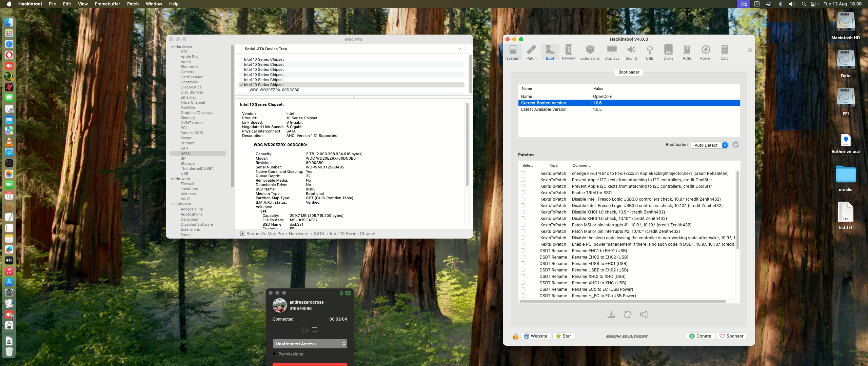Select the USB item in Hardware sidebar
This screenshot has width=868, height=366.
coord(184,174)
